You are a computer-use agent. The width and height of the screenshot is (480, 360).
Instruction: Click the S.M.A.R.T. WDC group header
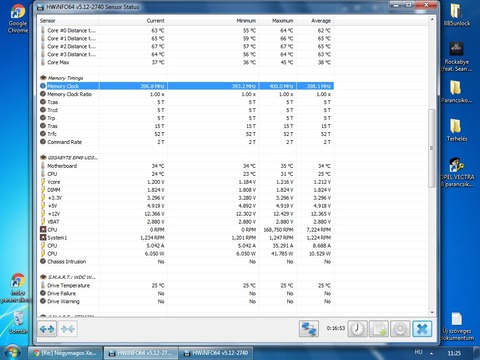[186, 277]
